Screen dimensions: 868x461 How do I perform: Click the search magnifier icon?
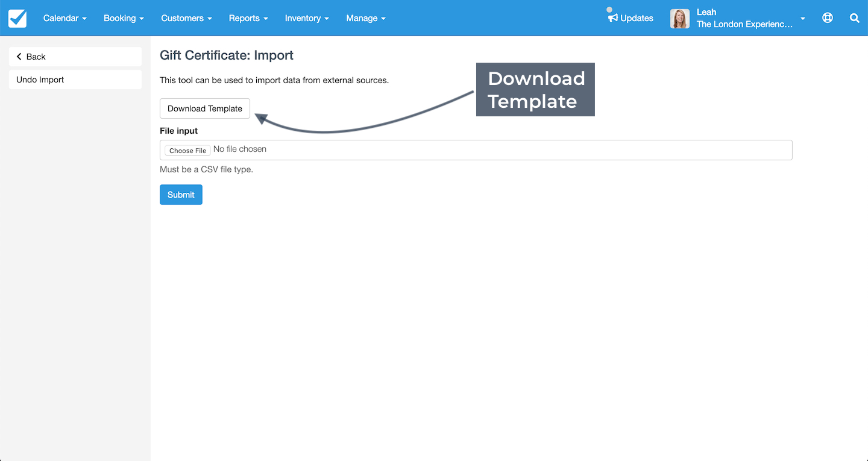(854, 18)
